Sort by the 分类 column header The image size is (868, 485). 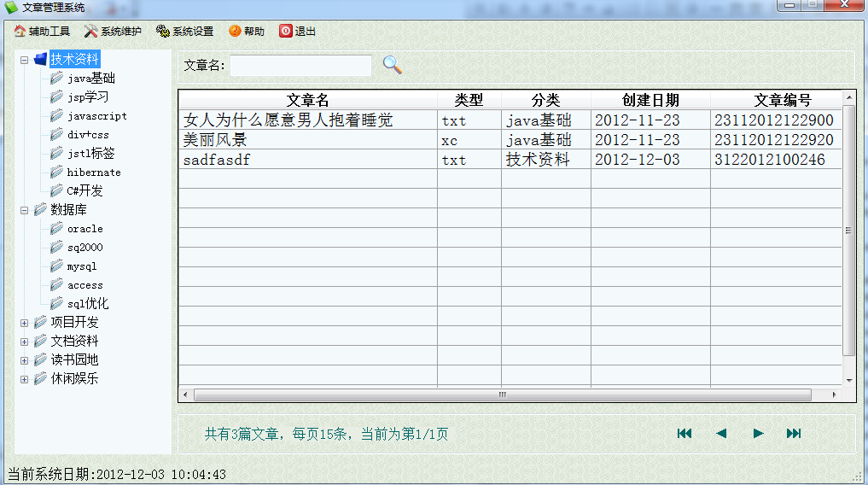click(x=546, y=100)
